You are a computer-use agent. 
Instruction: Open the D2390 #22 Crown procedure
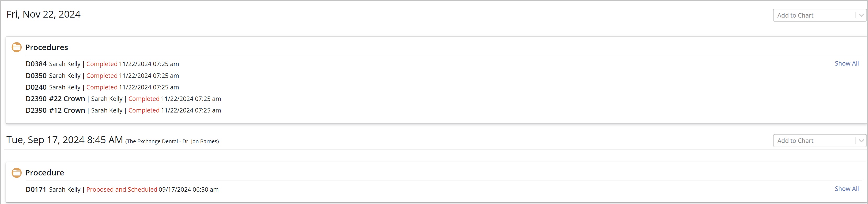pos(55,99)
